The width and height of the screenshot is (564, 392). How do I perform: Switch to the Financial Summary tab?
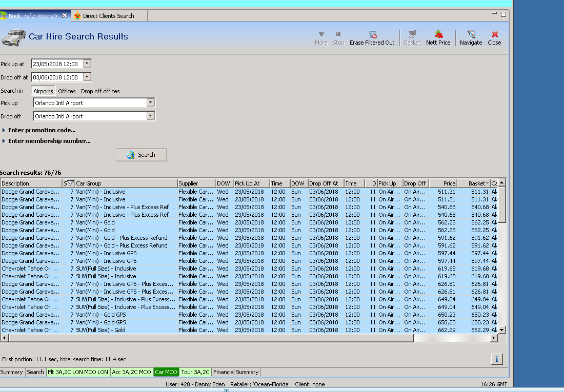tap(236, 372)
